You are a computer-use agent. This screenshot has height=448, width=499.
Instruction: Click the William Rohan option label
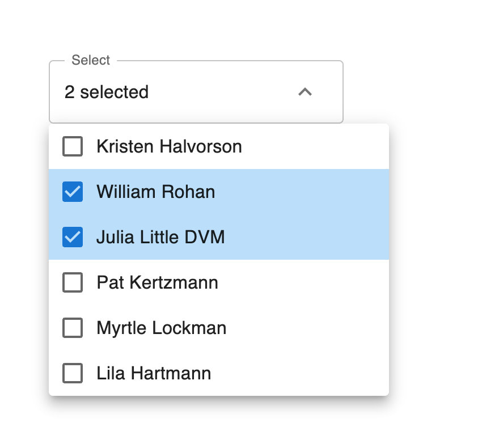pos(156,192)
